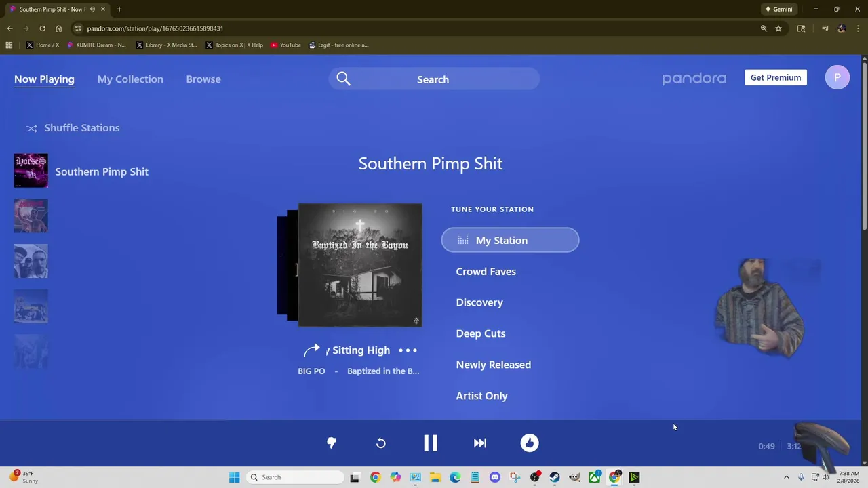The height and width of the screenshot is (488, 868).
Task: Open a new browser tab
Action: 119,9
